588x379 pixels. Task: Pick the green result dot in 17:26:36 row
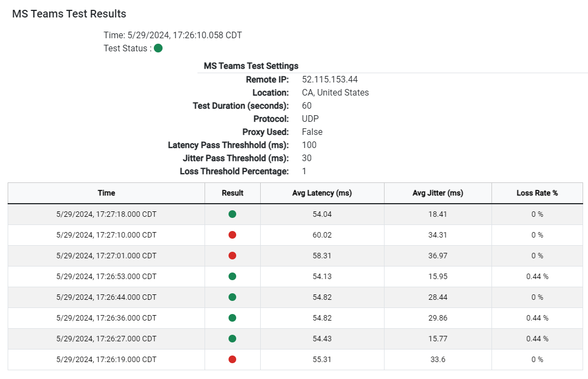pyautogui.click(x=232, y=318)
